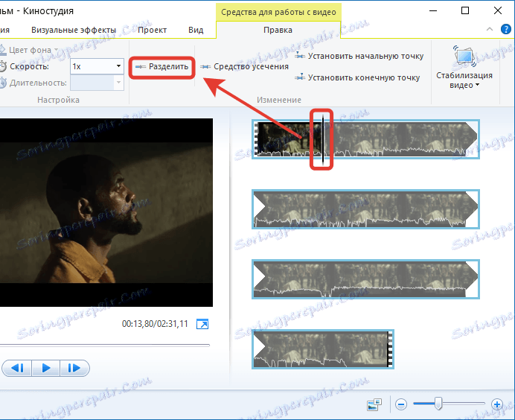Select the first video clip strip
Screen dimensions: 515x420
(365, 139)
